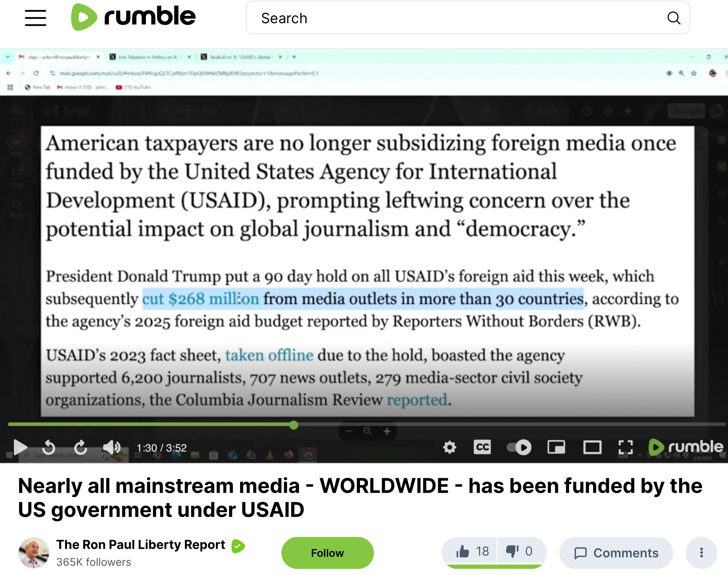
Task: Enter fullscreen mode
Action: [625, 447]
